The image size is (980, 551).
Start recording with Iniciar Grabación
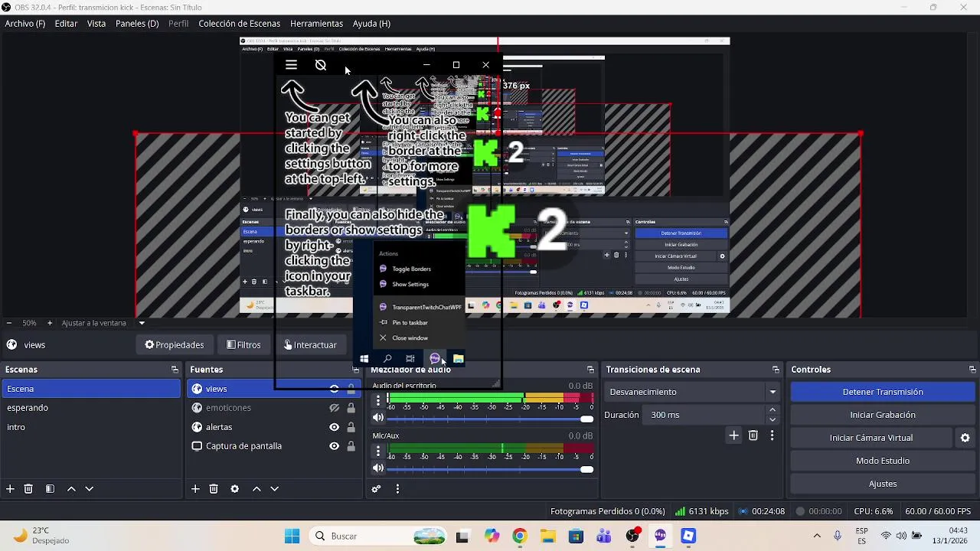[x=883, y=415]
